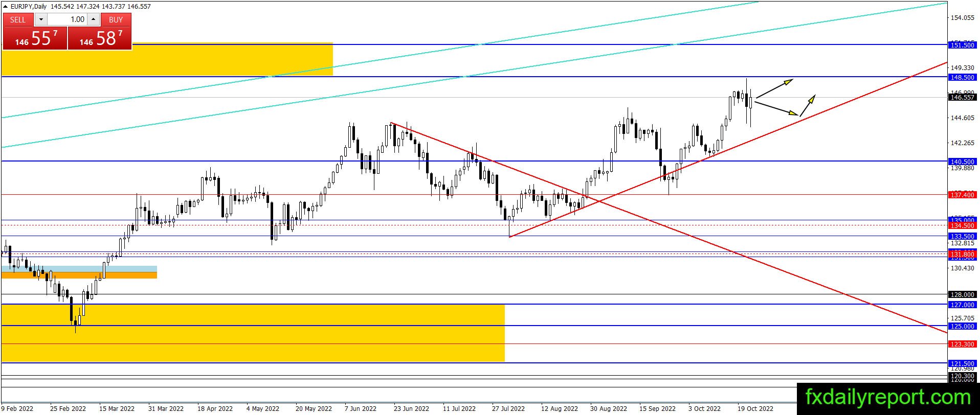Viewport: 980px width, 415px height.
Task: Select the small orange rectangle zone
Action: [79, 275]
